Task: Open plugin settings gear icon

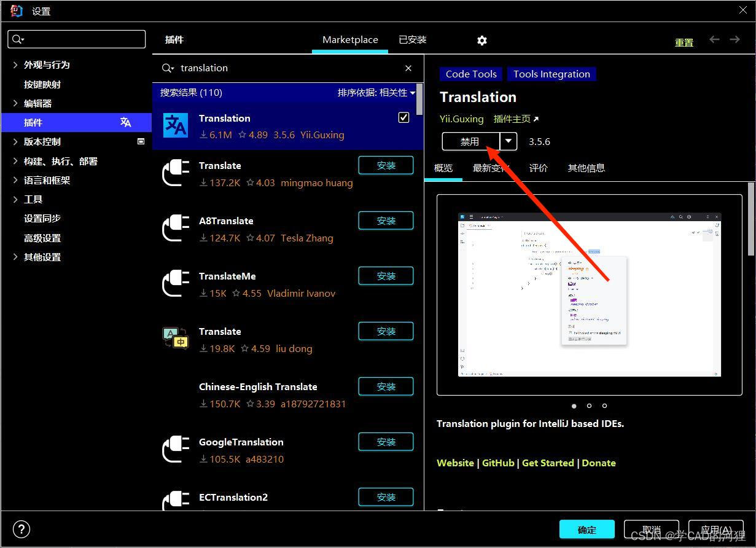Action: [482, 40]
